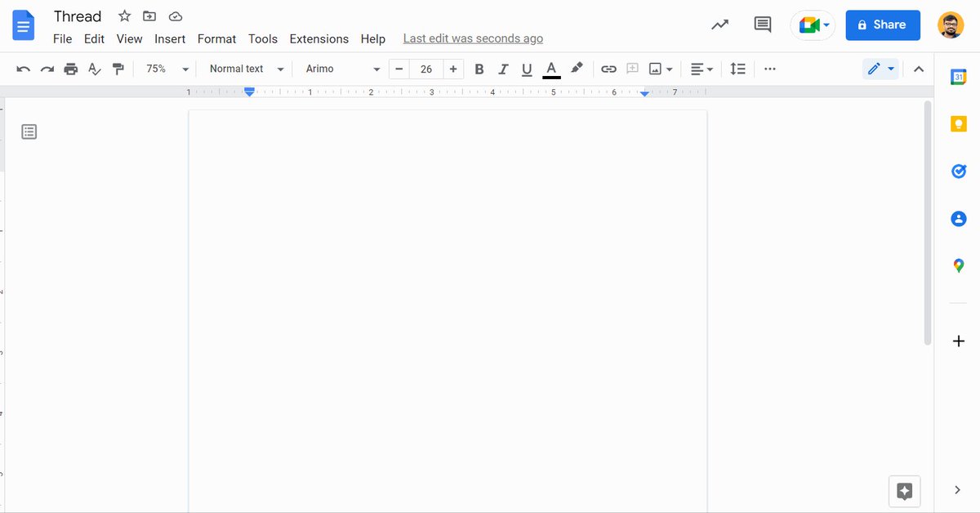The height and width of the screenshot is (513, 980).
Task: Toggle Italic formatting
Action: click(503, 69)
